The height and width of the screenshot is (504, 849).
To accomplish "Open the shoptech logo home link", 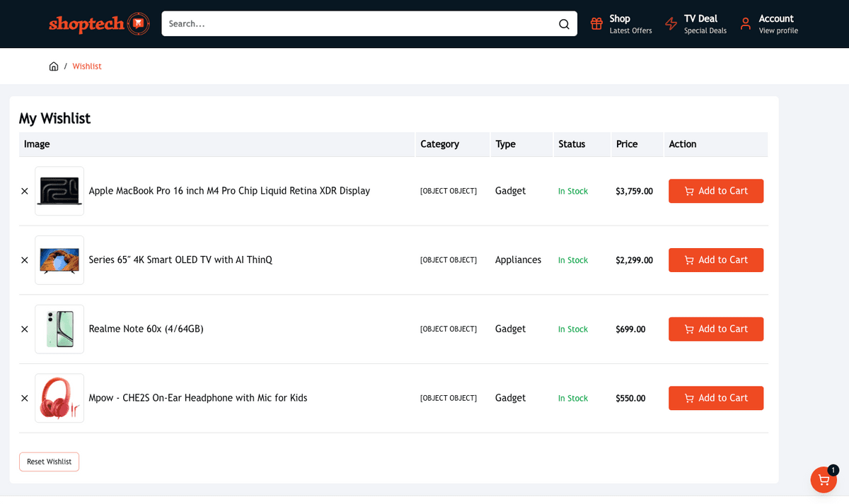I will 99,23.
